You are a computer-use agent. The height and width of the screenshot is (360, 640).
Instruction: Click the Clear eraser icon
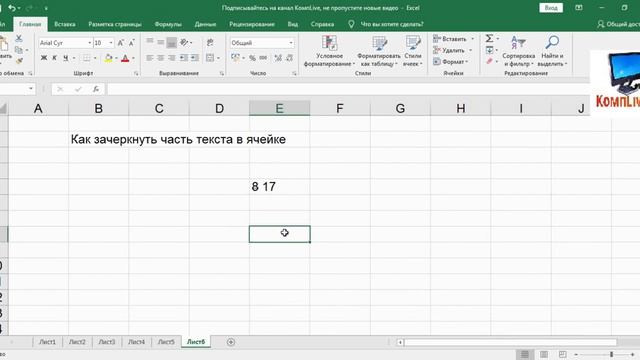[x=489, y=61]
